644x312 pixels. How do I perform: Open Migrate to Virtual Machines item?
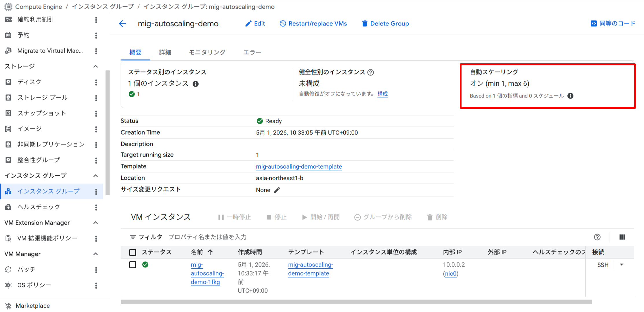pos(50,51)
